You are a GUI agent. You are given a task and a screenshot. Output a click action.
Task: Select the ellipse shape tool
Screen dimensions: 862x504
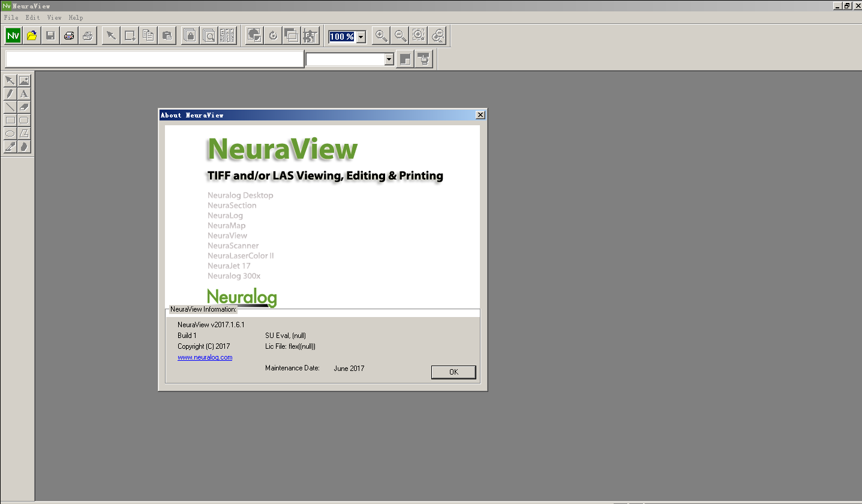(10, 133)
